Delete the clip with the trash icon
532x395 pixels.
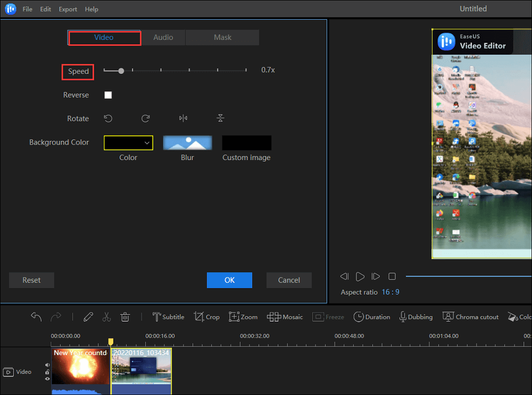coord(125,317)
